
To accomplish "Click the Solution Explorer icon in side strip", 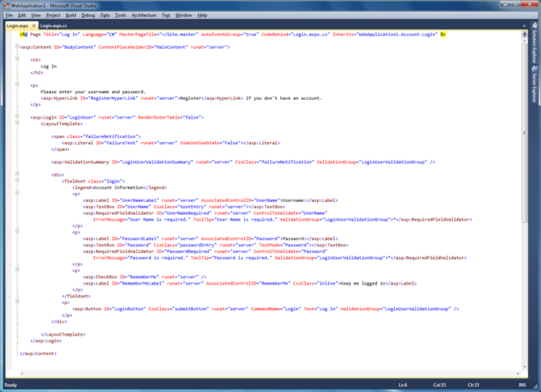I will [534, 26].
